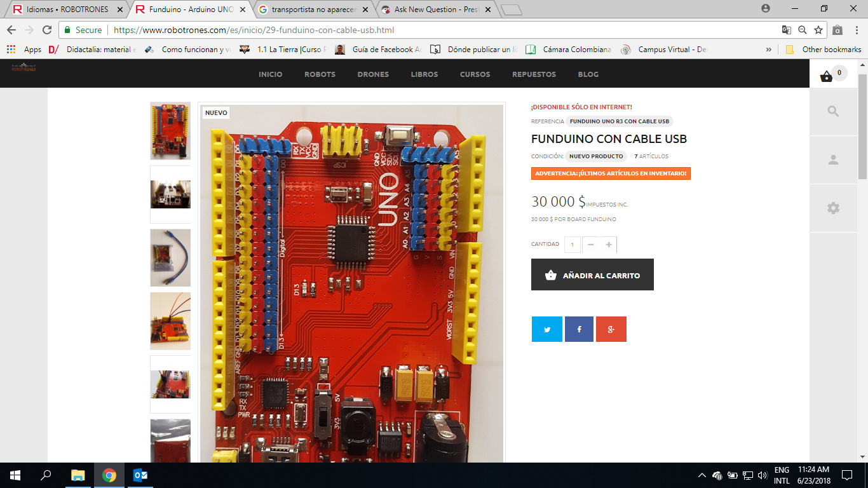
Task: Switch to the Idiomas • ROBOTRONES tab
Action: coord(66,10)
